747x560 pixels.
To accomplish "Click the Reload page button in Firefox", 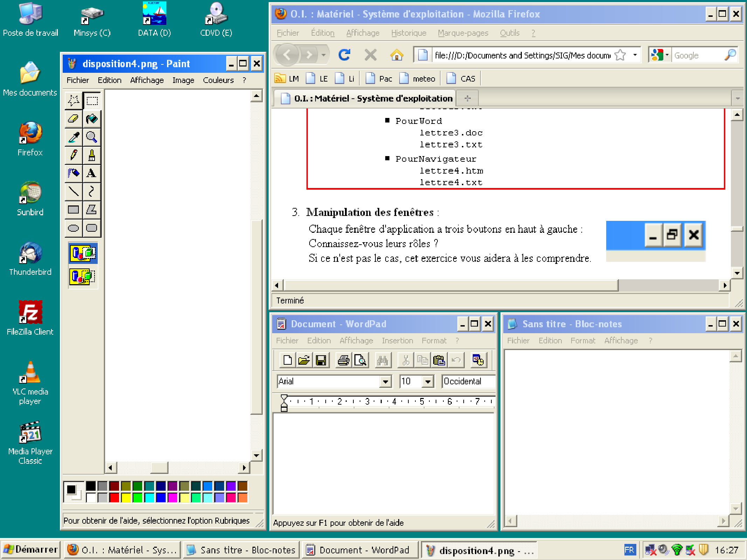I will click(344, 54).
